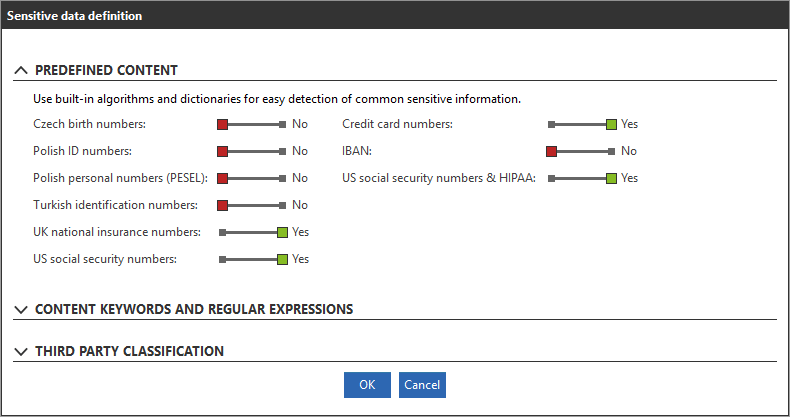Enable IBAN detection switch
The height and width of the screenshot is (417, 790).
582,151
